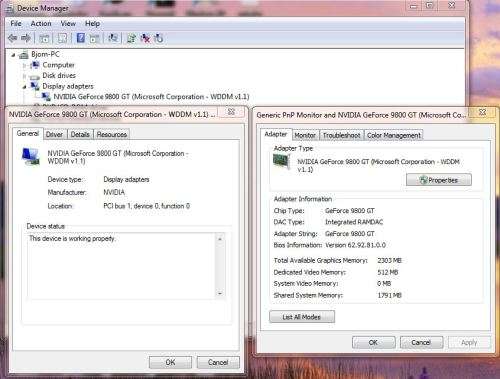Viewport: 500px width, 379px height.
Task: Open the Help toolbar icon
Action: click(80, 38)
